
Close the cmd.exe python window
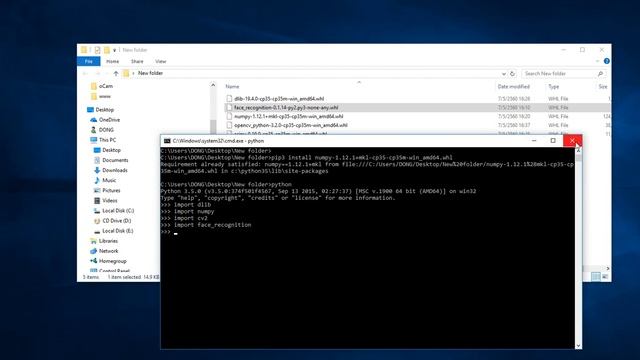click(572, 140)
